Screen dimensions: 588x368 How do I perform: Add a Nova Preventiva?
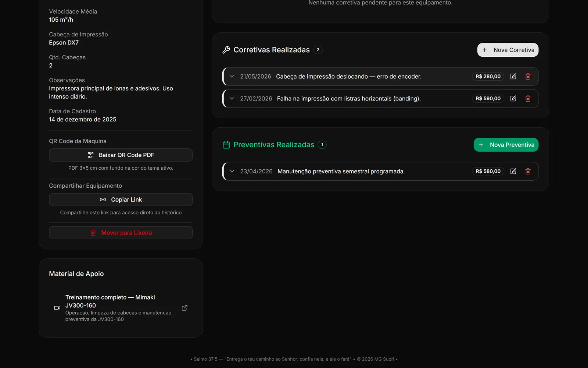[x=506, y=145]
